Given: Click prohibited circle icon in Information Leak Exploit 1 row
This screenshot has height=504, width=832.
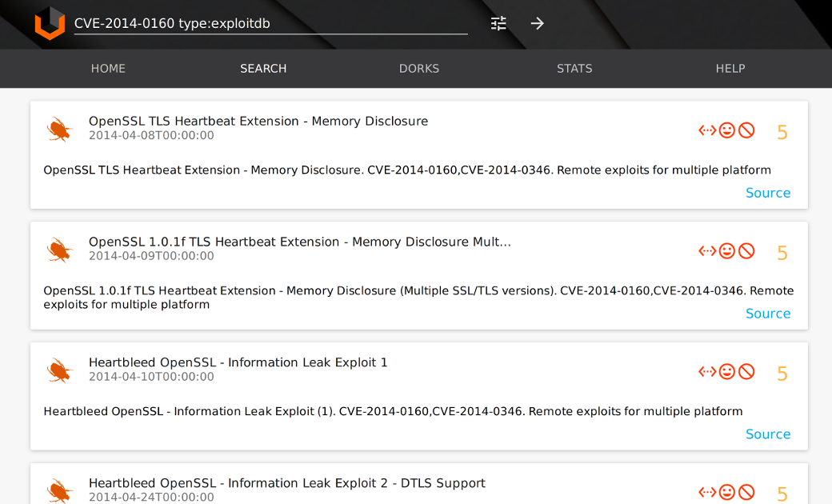Looking at the screenshot, I should point(746,371).
